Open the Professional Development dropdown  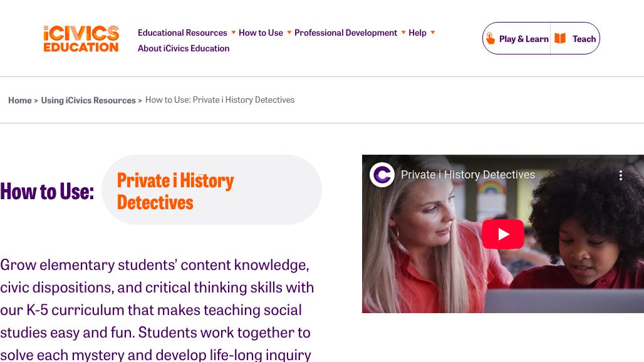(x=403, y=33)
